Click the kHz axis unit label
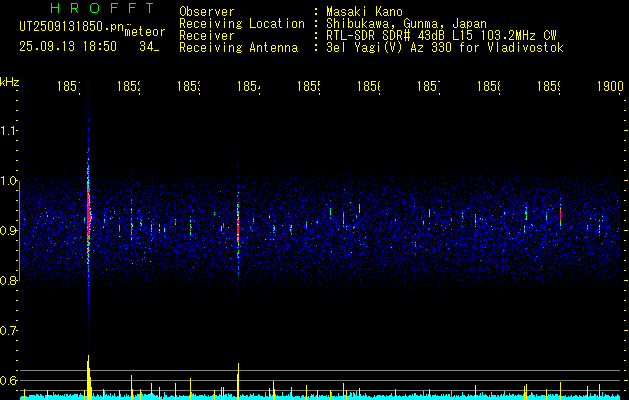This screenshot has height=400, width=629. [9, 82]
